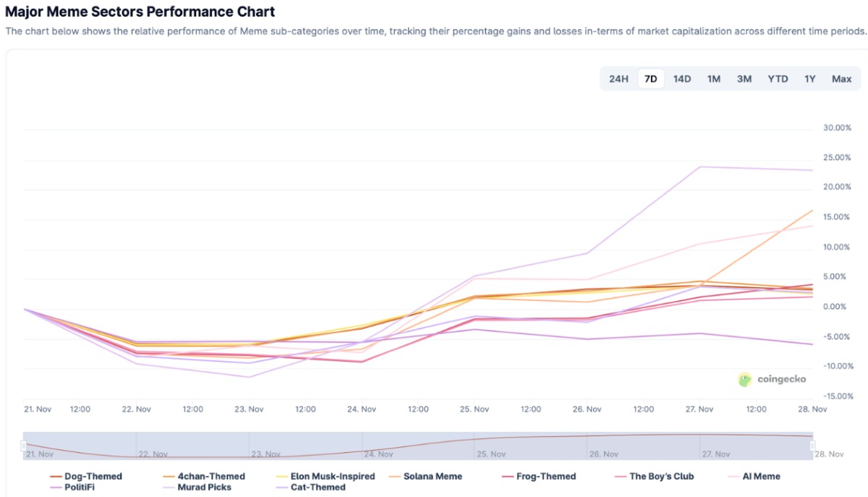Select the YTD range button
Screen dimensions: 868x497
coord(778,79)
